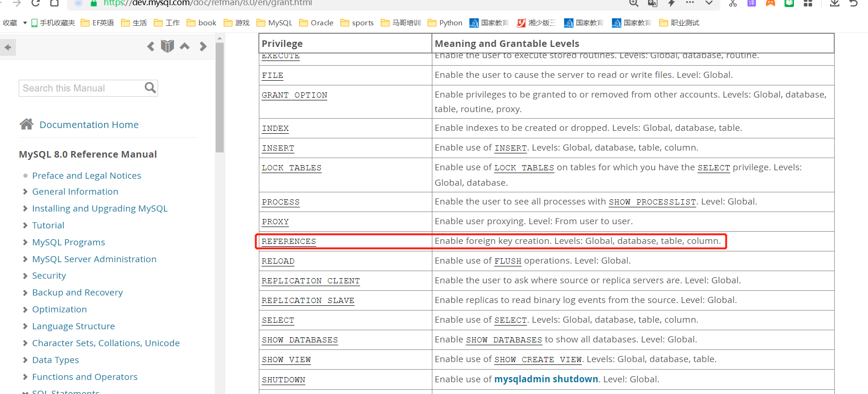868x394 pixels.
Task: Click the browser address bar URL
Action: point(208,3)
